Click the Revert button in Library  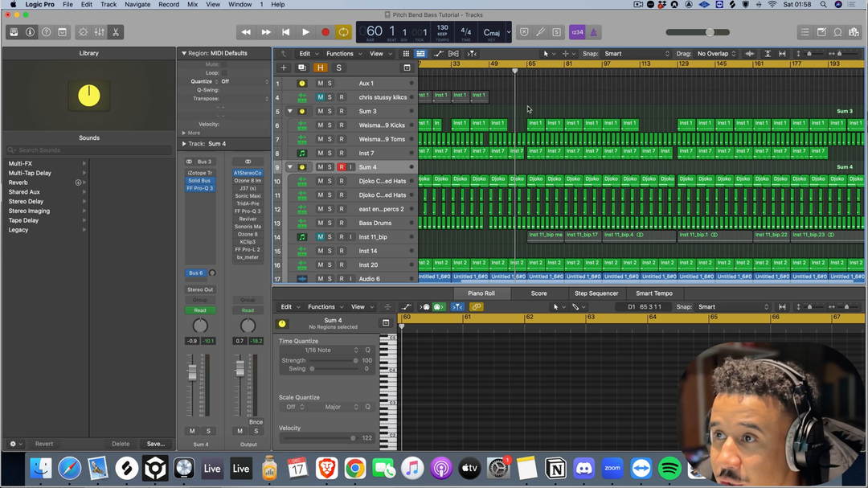[x=44, y=444]
